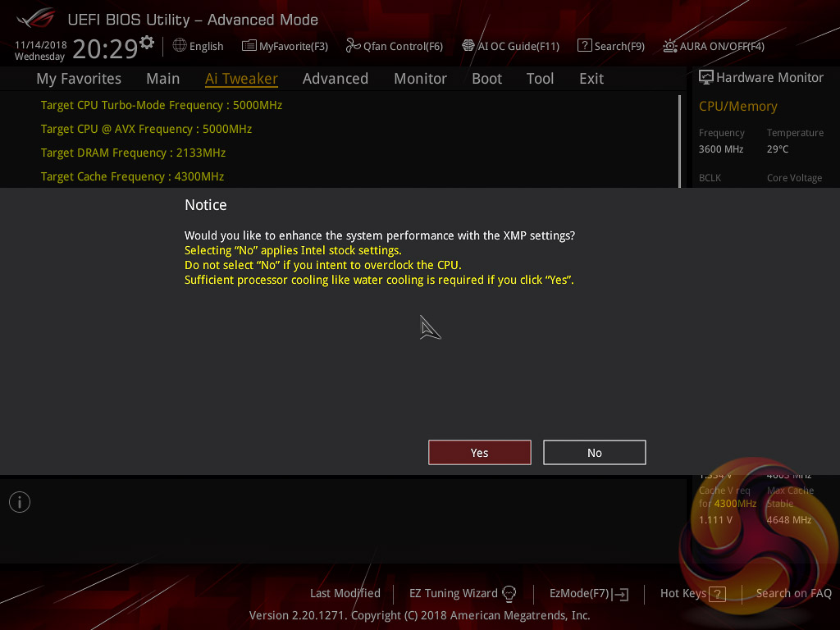Click the AI OC Guide brain icon
This screenshot has width=840, height=630.
(468, 46)
